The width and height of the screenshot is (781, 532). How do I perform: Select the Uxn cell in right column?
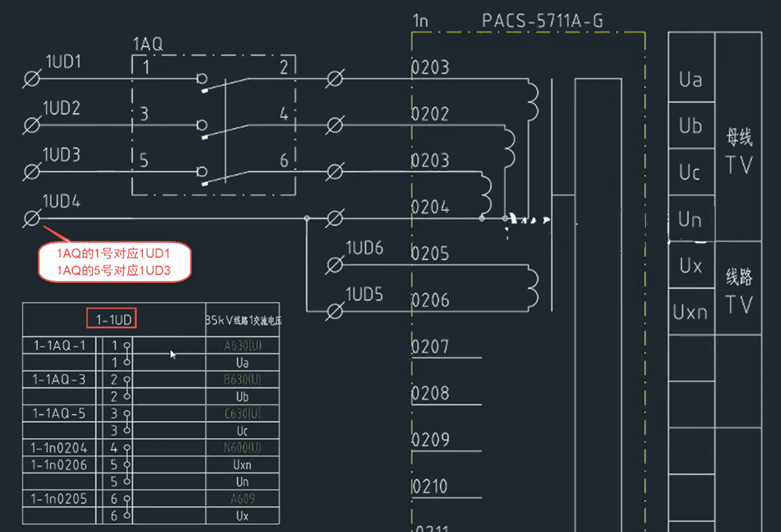[x=690, y=312]
